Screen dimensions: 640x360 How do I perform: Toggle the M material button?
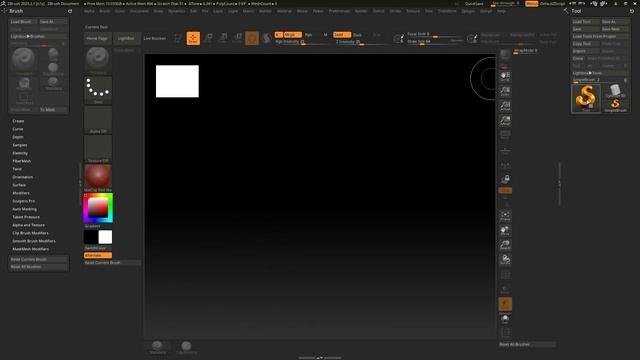(325, 35)
